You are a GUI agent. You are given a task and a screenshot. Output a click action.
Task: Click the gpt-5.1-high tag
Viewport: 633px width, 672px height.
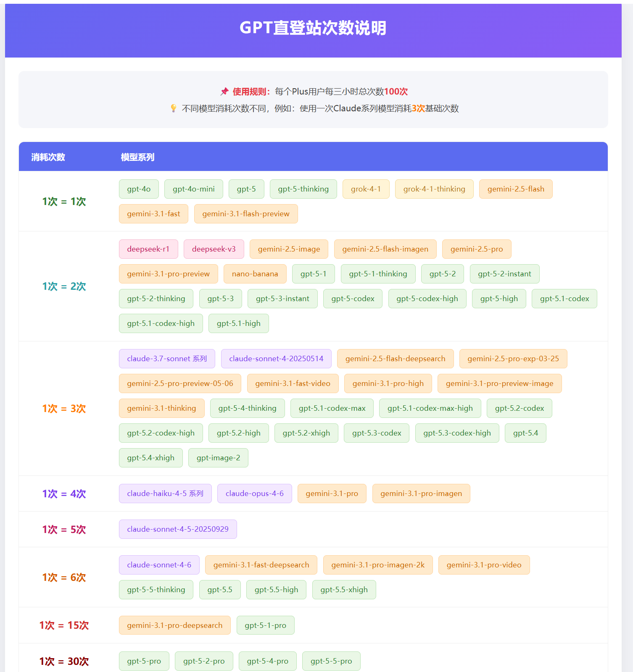[239, 323]
